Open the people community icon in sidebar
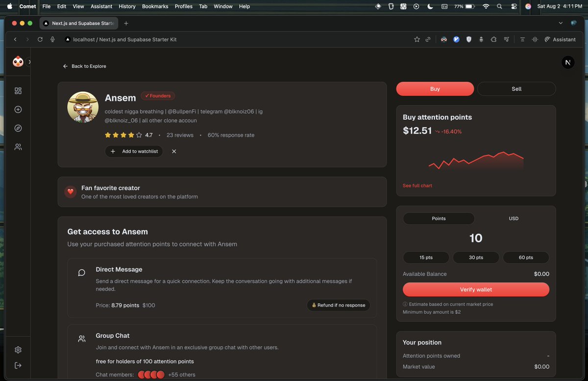588x381 pixels. [x=18, y=147]
